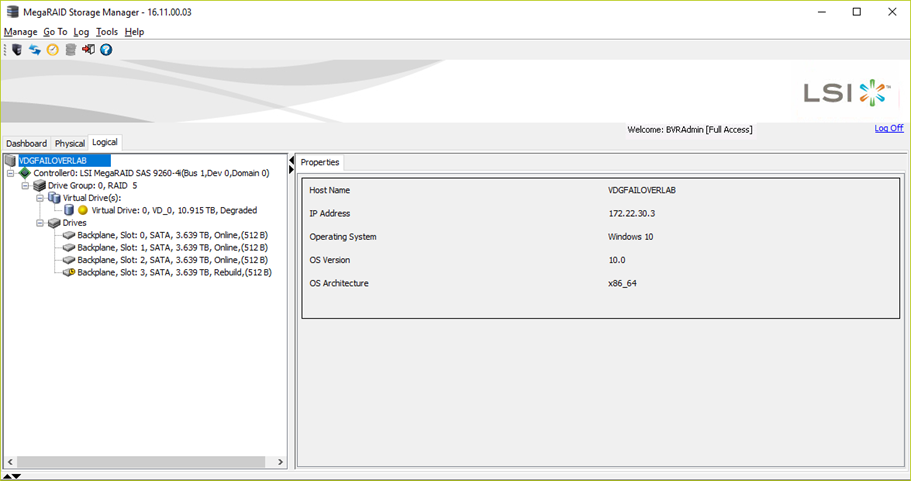
Task: Click the server icon in the toolbar
Action: click(16, 49)
